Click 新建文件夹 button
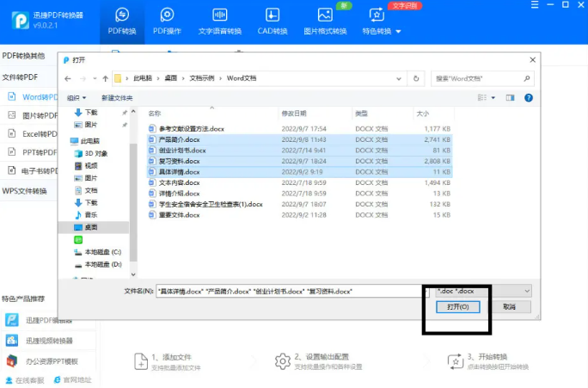This screenshot has height=388, width=588. (x=117, y=98)
